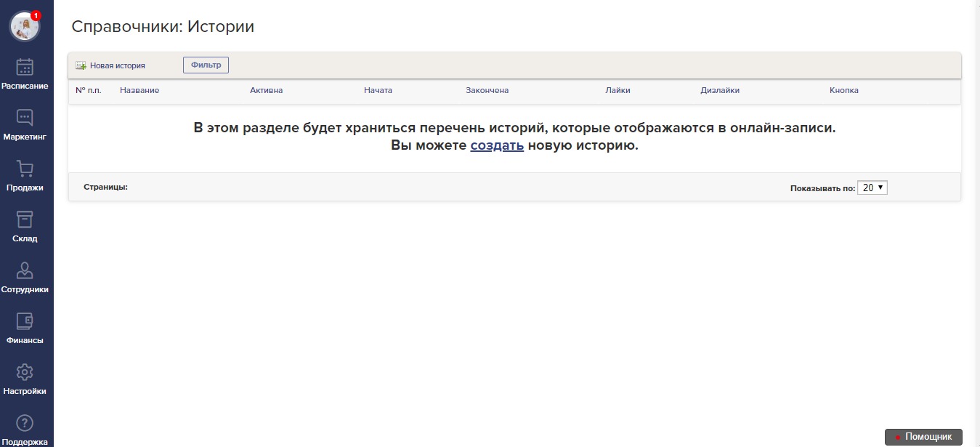The image size is (980, 447).
Task: Open the Продажи shopping cart icon
Action: (x=25, y=169)
